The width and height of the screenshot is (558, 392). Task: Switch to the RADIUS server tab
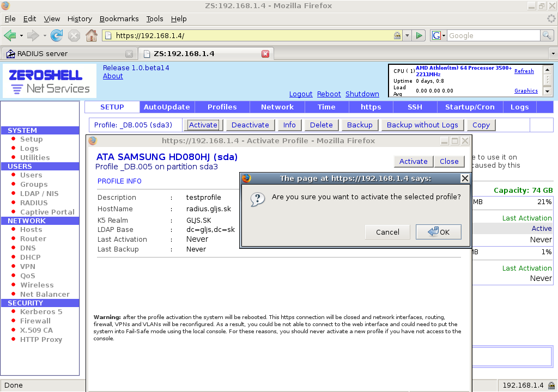[69, 54]
